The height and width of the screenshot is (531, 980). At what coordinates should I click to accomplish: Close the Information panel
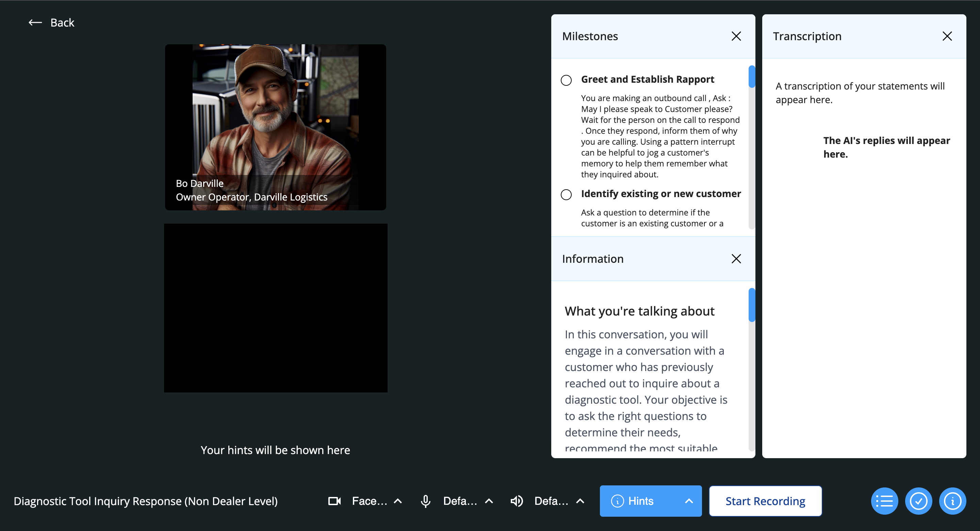[736, 259]
